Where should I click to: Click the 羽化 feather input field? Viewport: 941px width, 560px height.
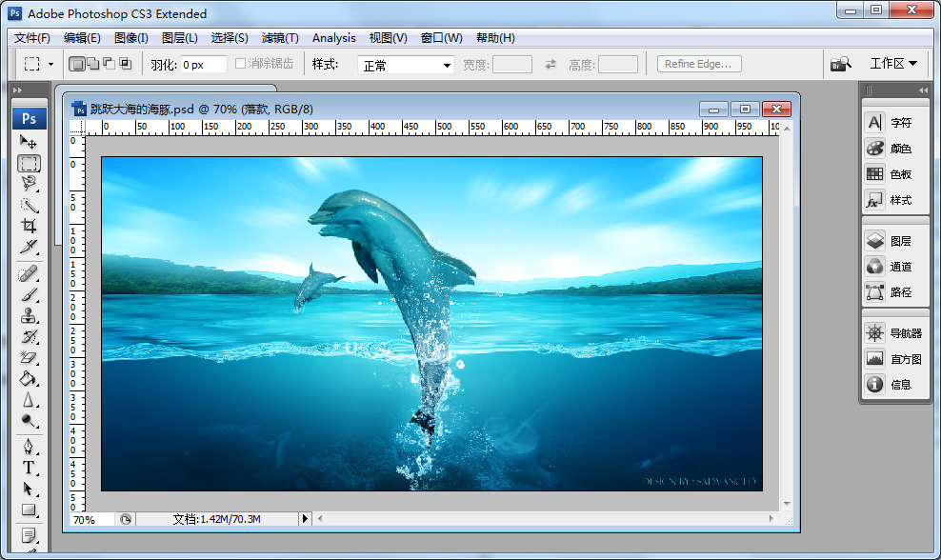tap(203, 65)
